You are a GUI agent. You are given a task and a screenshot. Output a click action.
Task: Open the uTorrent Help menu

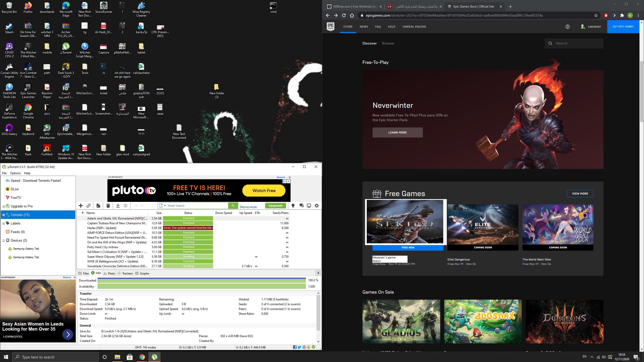pos(27,173)
